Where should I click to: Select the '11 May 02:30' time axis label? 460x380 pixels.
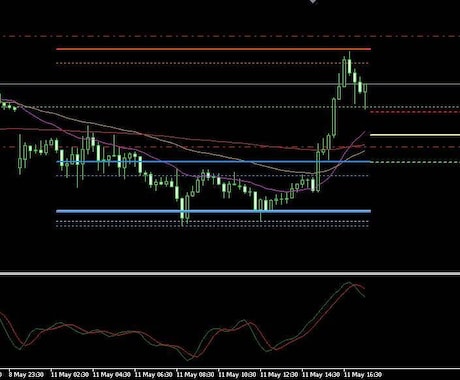[70, 375]
